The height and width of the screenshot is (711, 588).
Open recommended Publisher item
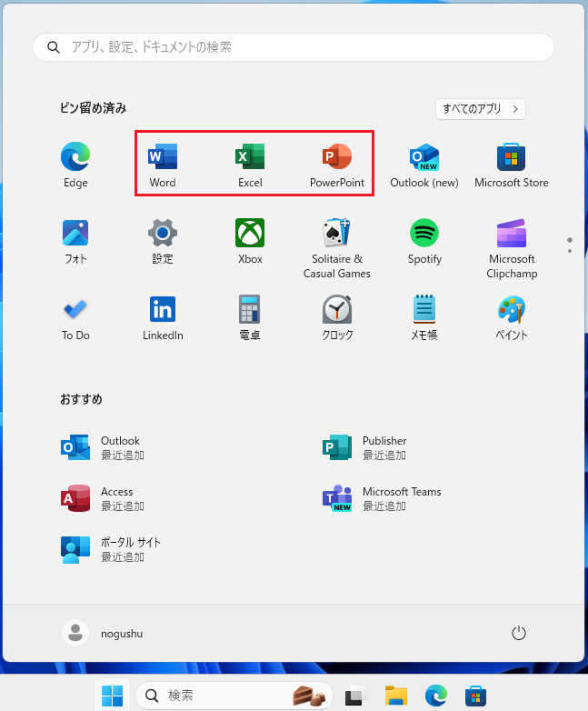point(364,447)
